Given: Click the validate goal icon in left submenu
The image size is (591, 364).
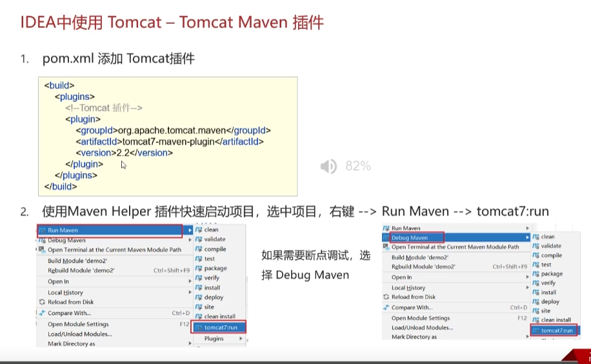Looking at the screenshot, I should [x=199, y=239].
